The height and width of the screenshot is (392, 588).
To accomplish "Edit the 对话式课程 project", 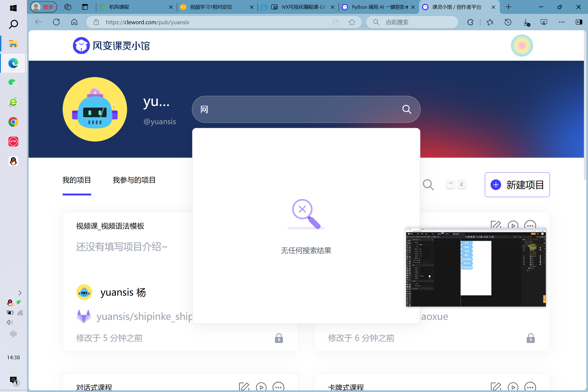I will pos(244,387).
